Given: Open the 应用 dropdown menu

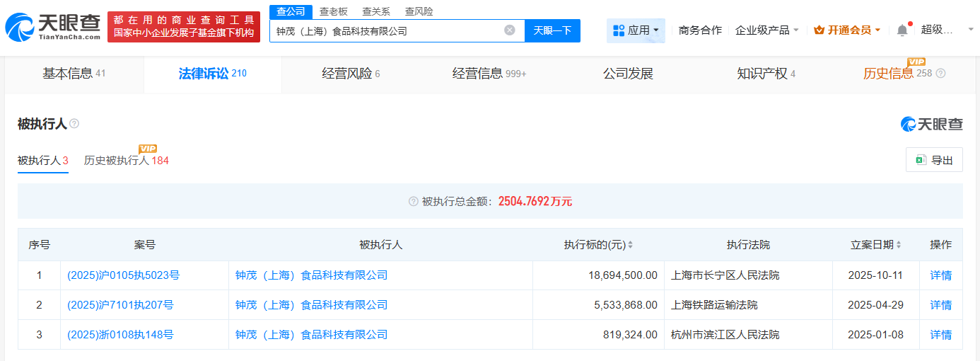Looking at the screenshot, I should point(636,30).
